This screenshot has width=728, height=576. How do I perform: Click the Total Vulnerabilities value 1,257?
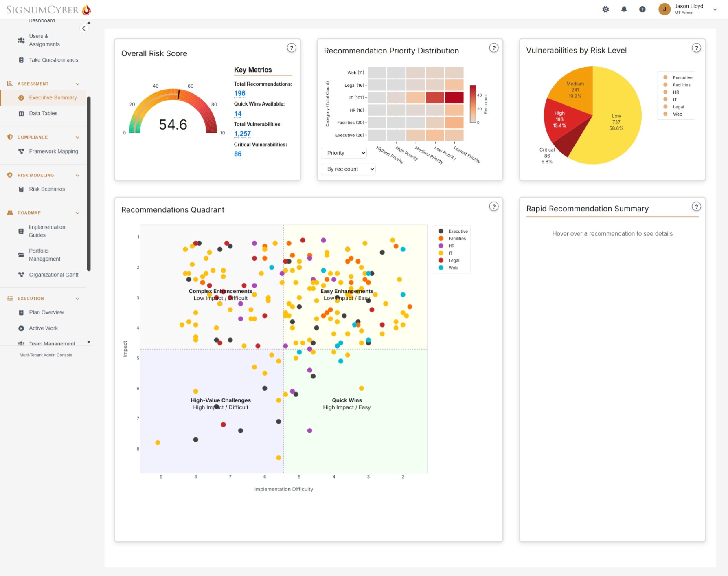click(242, 134)
